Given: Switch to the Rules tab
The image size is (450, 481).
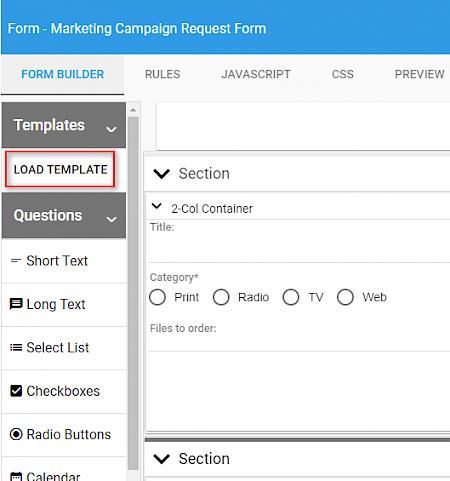Looking at the screenshot, I should 162,74.
